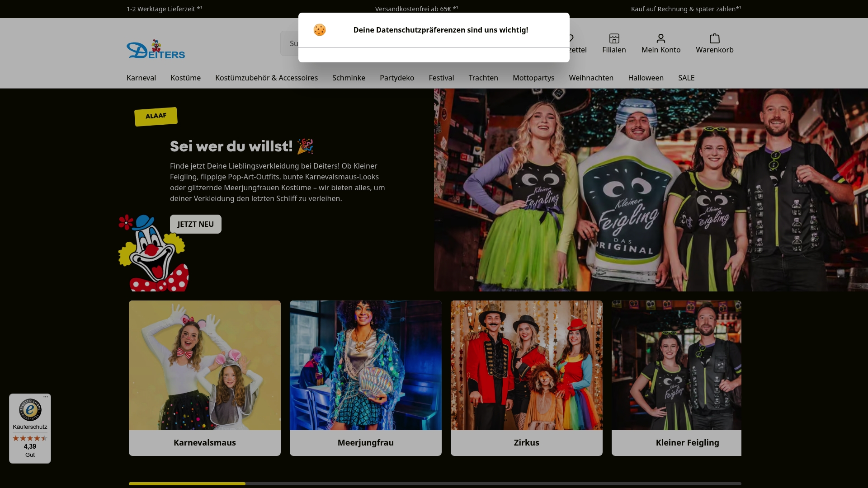Viewport: 868px width, 488px height.
Task: Click Versandkostenfrei ab 65€ text
Action: tap(417, 9)
